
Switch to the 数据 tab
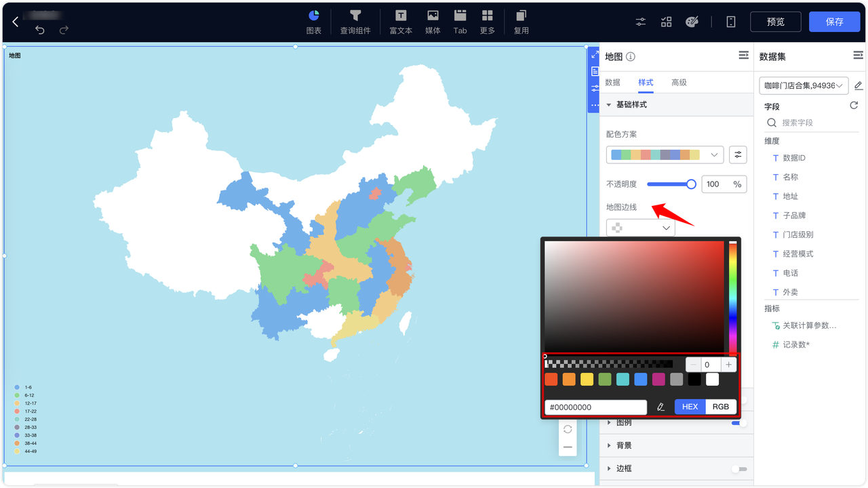pyautogui.click(x=612, y=82)
